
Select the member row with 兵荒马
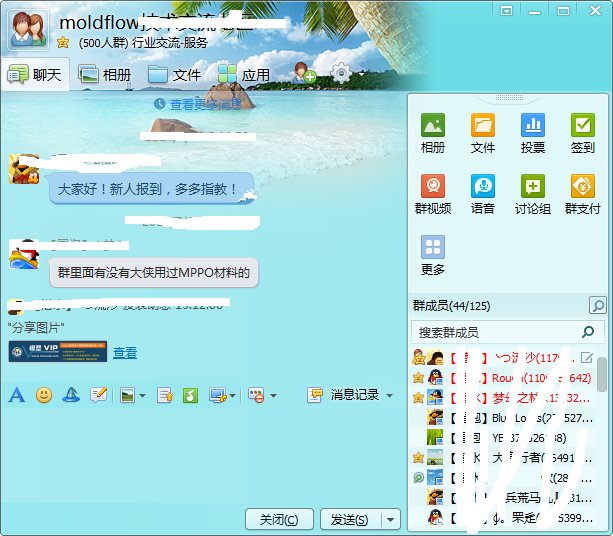504,498
